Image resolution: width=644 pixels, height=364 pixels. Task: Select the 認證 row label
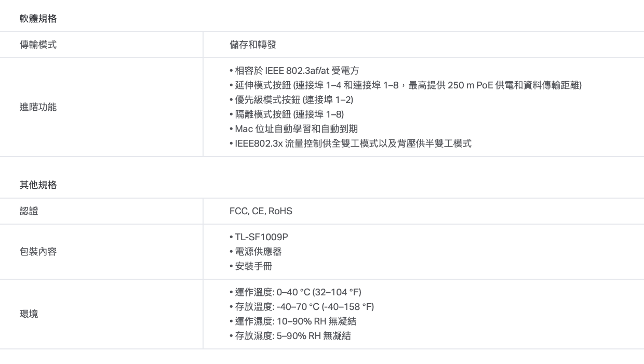click(29, 211)
